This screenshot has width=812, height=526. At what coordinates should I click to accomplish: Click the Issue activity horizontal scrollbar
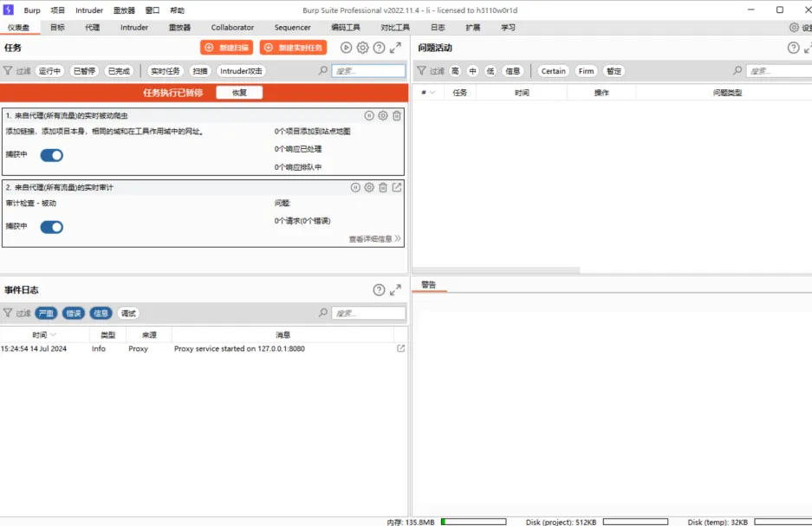point(496,270)
